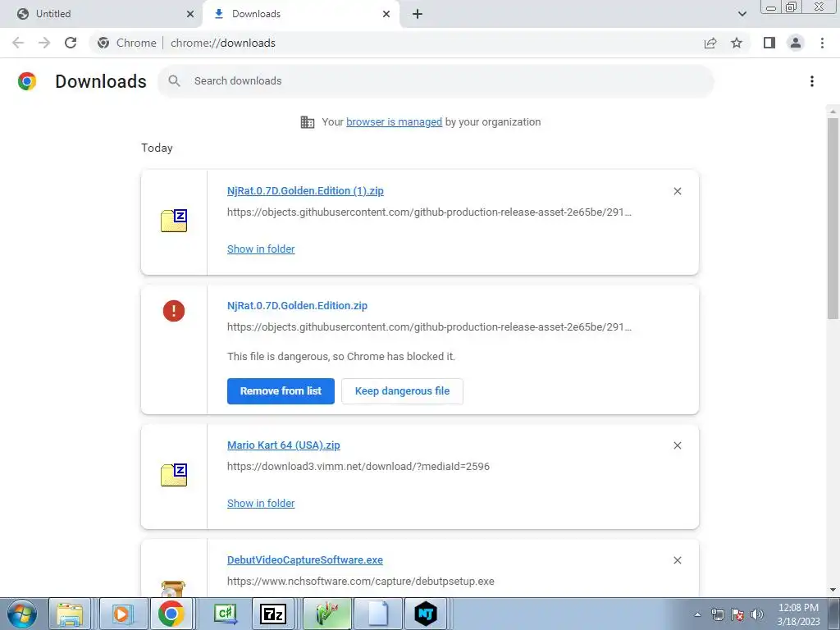Click the zip file icon for NjRat (1)

(x=174, y=221)
